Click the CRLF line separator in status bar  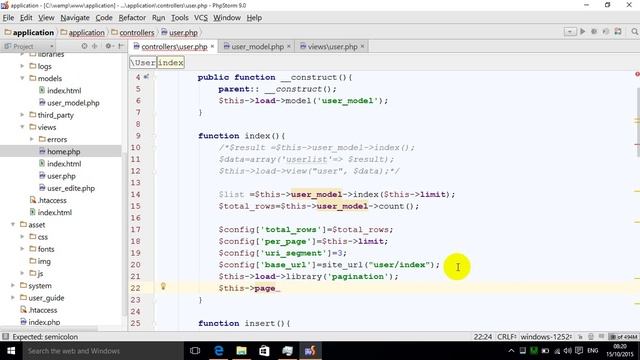point(507,337)
